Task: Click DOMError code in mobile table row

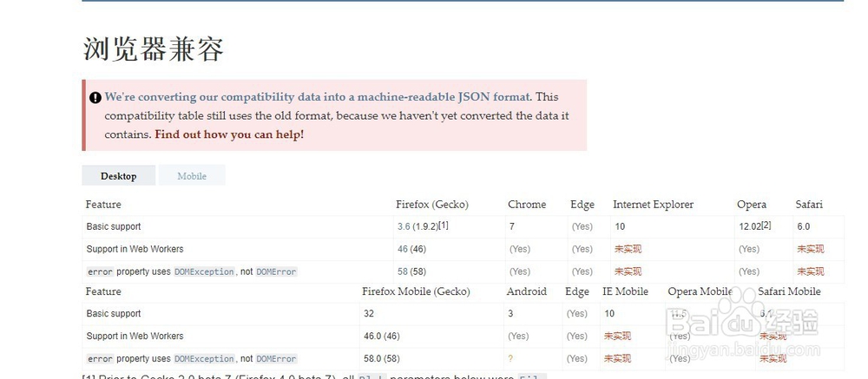Action: coord(276,358)
